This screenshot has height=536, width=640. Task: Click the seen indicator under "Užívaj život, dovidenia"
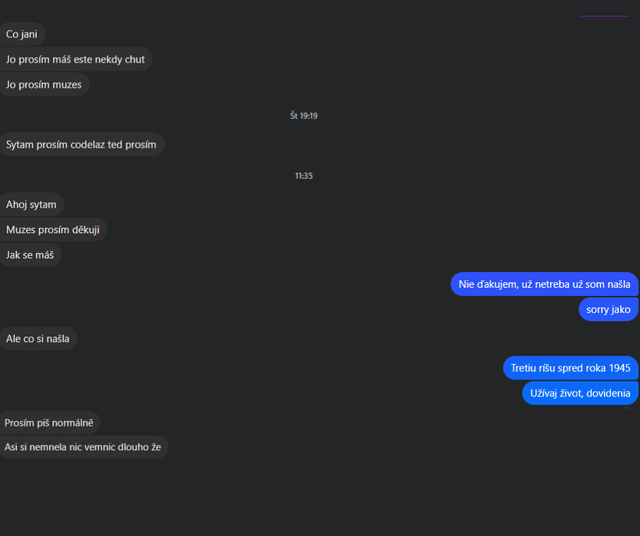tap(627, 408)
